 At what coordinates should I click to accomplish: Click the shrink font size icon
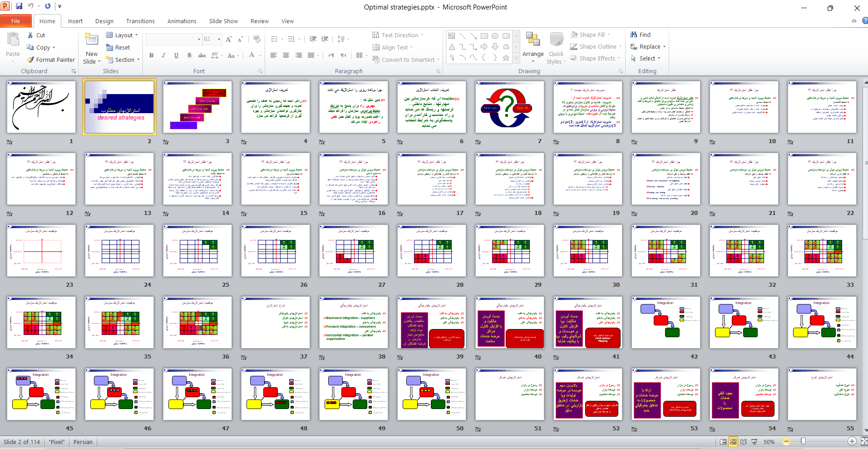(241, 40)
